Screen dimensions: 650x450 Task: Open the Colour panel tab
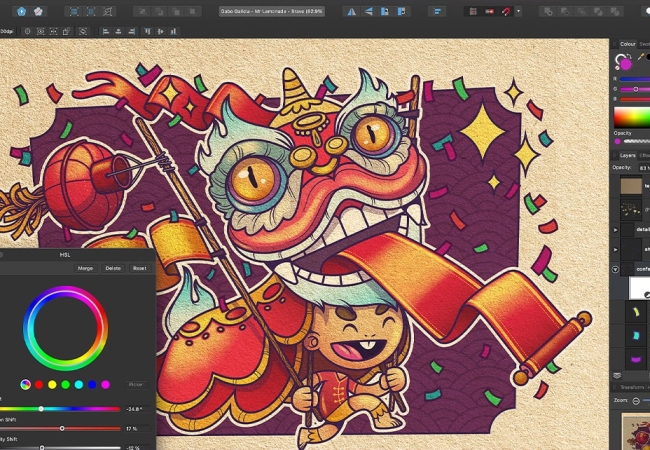[627, 44]
